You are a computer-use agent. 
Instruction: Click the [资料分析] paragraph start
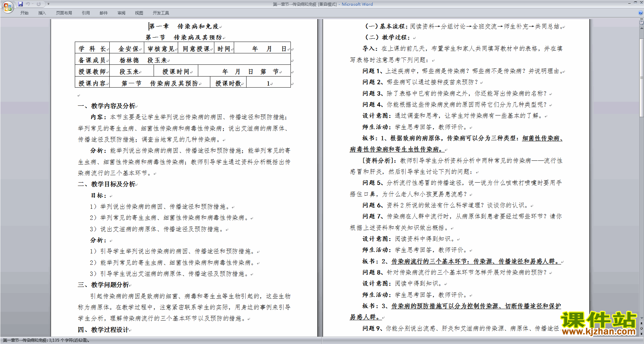point(379,160)
